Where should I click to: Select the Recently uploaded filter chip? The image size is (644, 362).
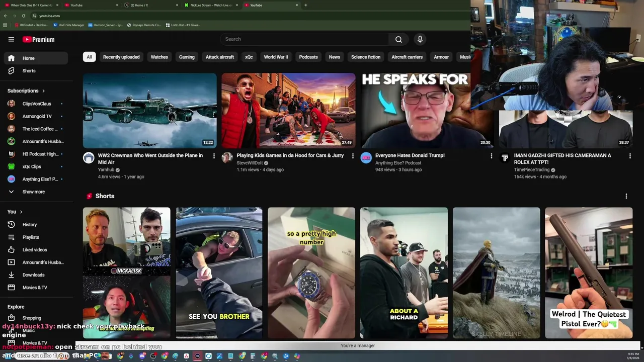coord(121,57)
